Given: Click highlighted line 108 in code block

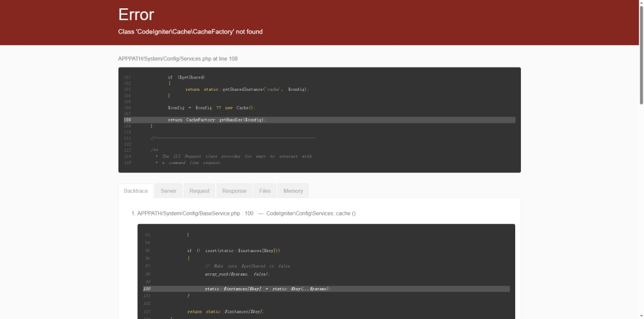Looking at the screenshot, I should point(319,120).
